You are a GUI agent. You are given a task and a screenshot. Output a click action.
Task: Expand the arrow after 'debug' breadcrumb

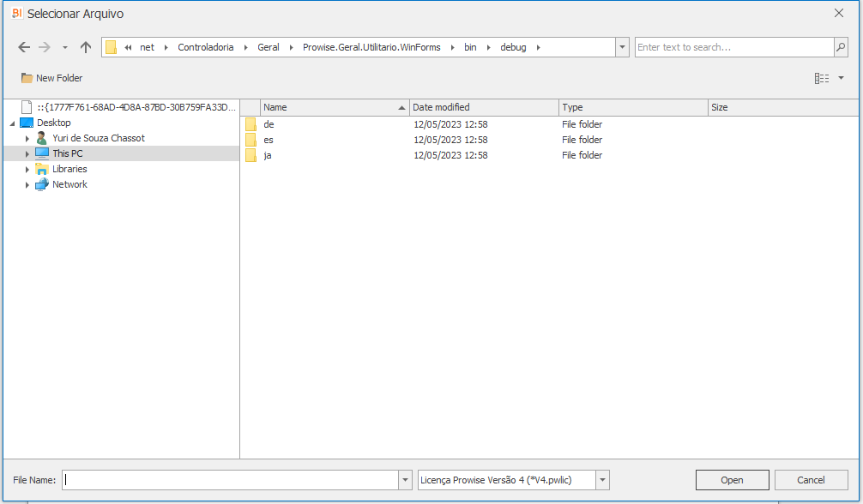[538, 47]
